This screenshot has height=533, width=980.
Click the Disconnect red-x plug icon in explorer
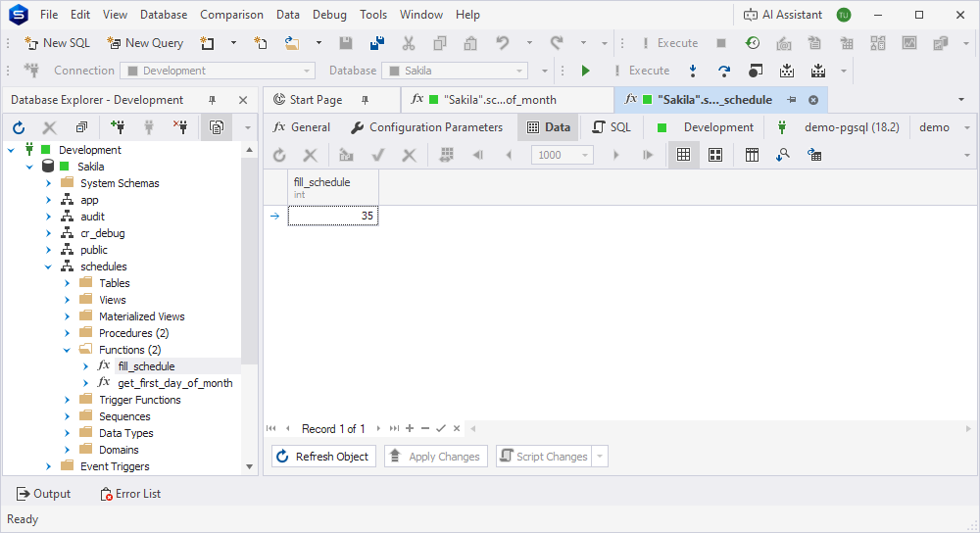coord(180,127)
